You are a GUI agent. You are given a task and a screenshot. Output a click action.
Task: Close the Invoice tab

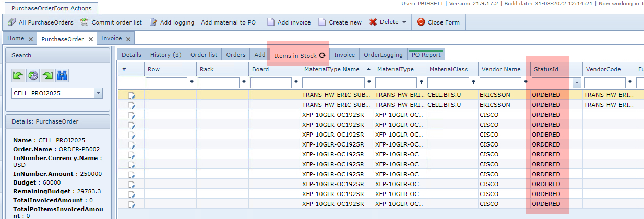click(128, 39)
